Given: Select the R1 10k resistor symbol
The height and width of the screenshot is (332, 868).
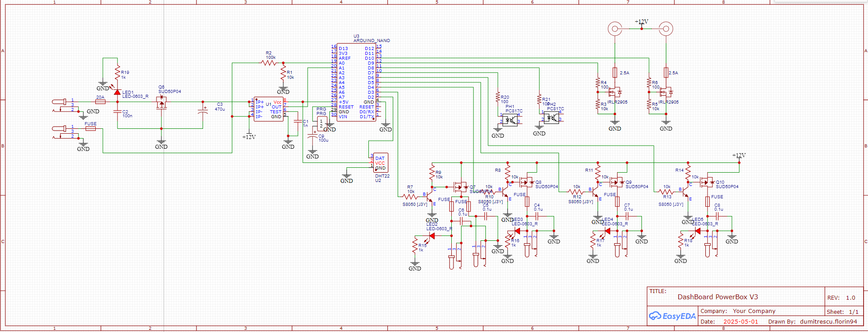Looking at the screenshot, I should 283,73.
